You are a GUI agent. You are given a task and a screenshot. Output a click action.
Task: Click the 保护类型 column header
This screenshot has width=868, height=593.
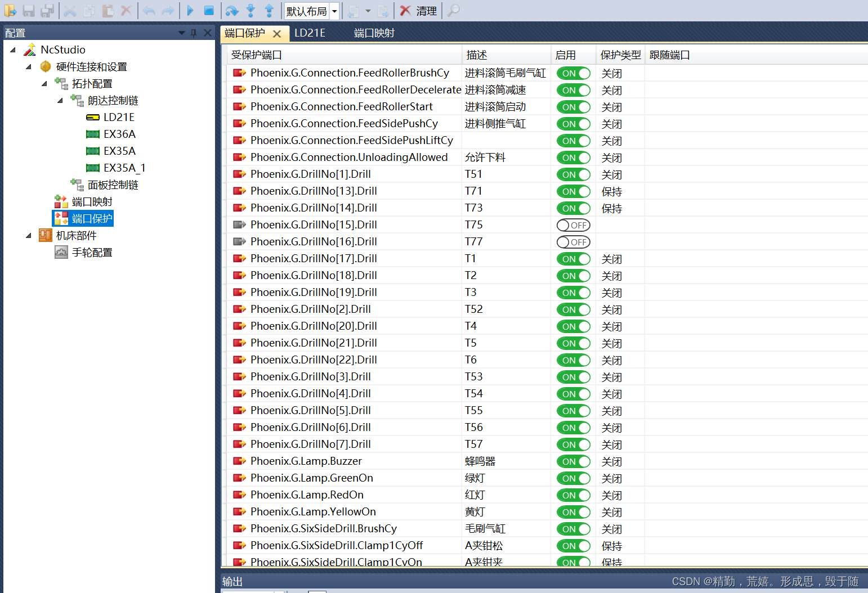tap(620, 55)
